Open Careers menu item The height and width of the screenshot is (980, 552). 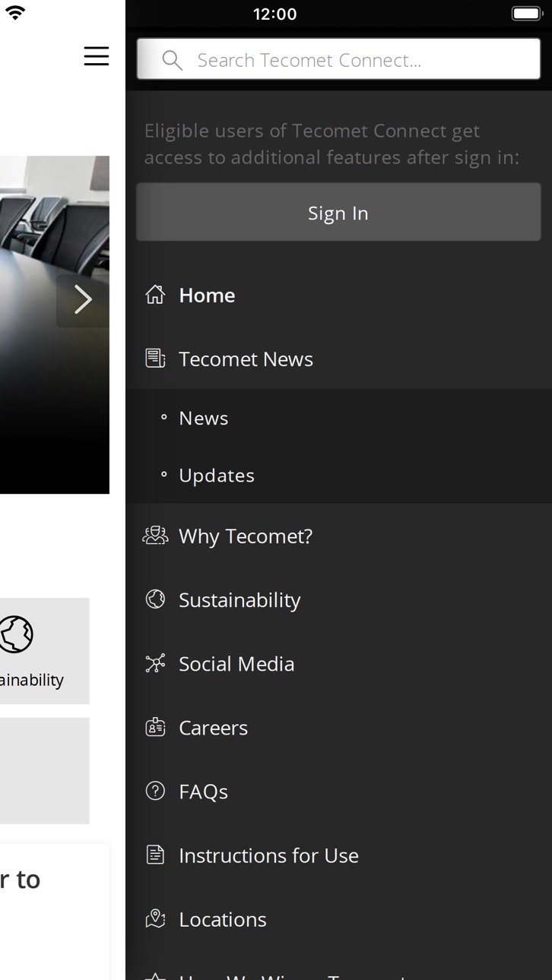pos(338,727)
